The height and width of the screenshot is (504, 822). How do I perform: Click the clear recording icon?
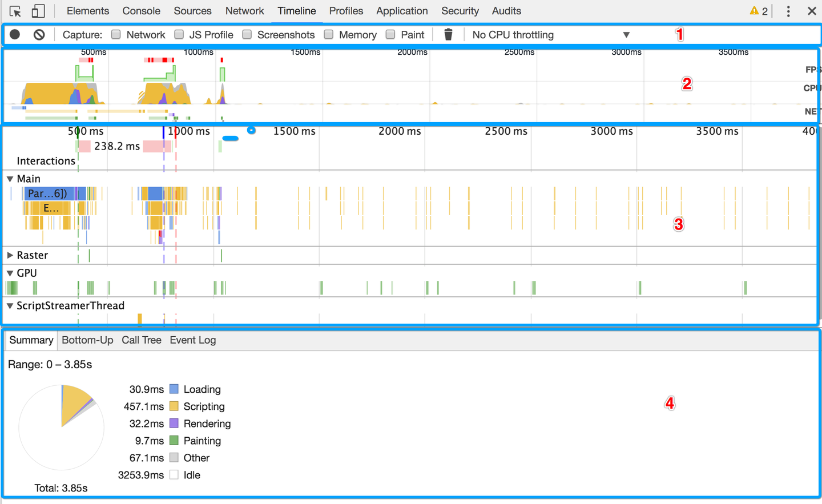coord(38,34)
